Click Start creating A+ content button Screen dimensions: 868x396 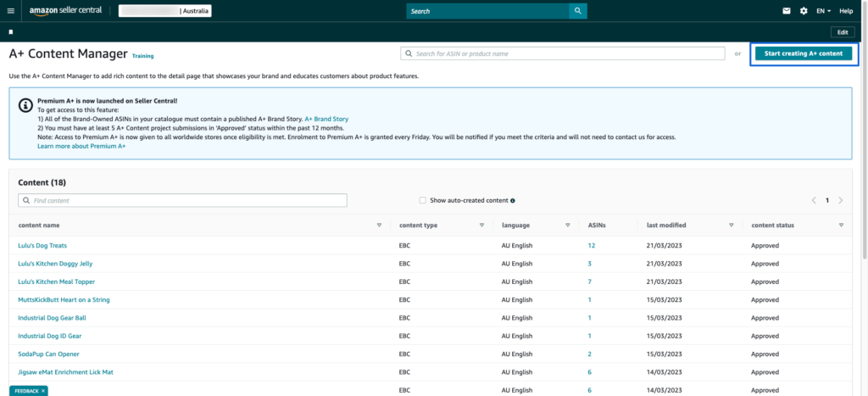804,53
